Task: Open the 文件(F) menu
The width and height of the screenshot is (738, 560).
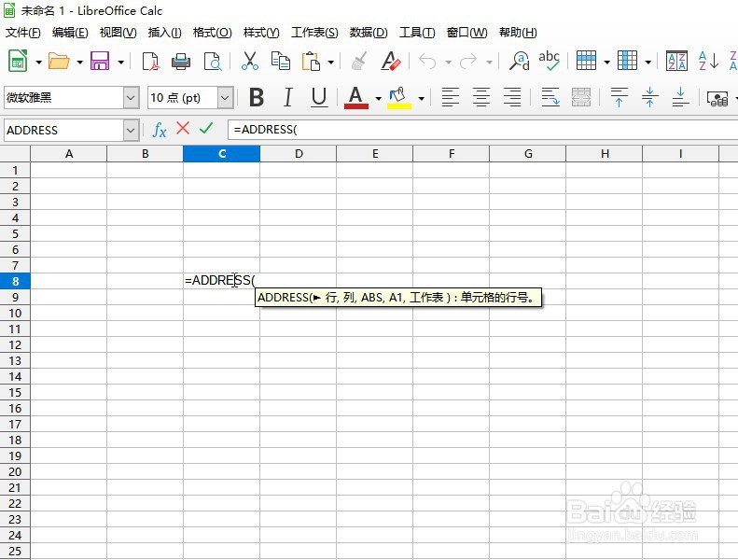Action: (23, 33)
